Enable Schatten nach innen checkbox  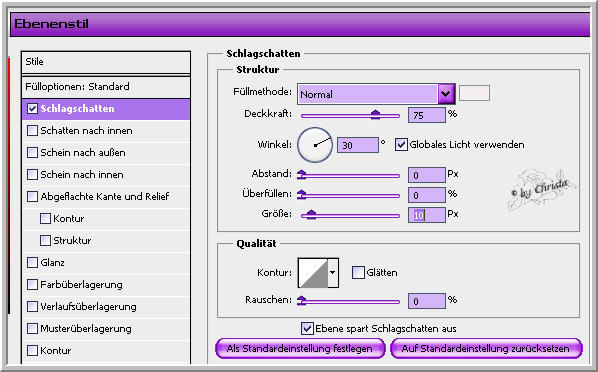pyautogui.click(x=32, y=131)
